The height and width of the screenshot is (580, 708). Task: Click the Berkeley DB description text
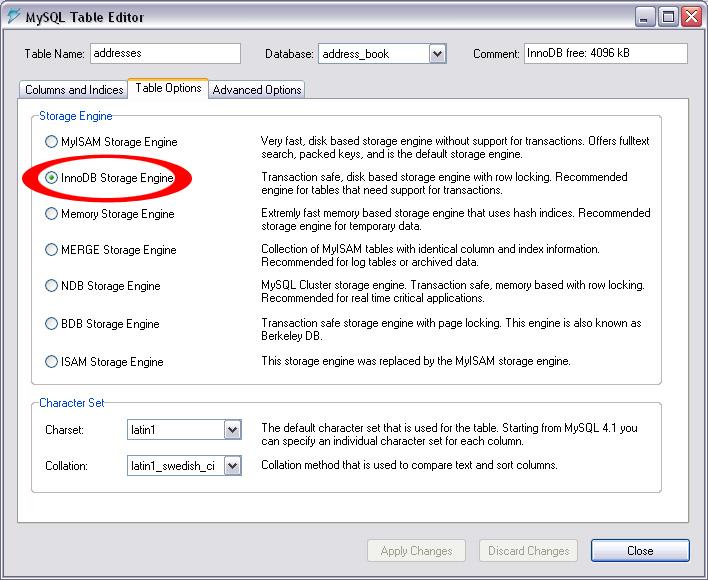coord(451,329)
